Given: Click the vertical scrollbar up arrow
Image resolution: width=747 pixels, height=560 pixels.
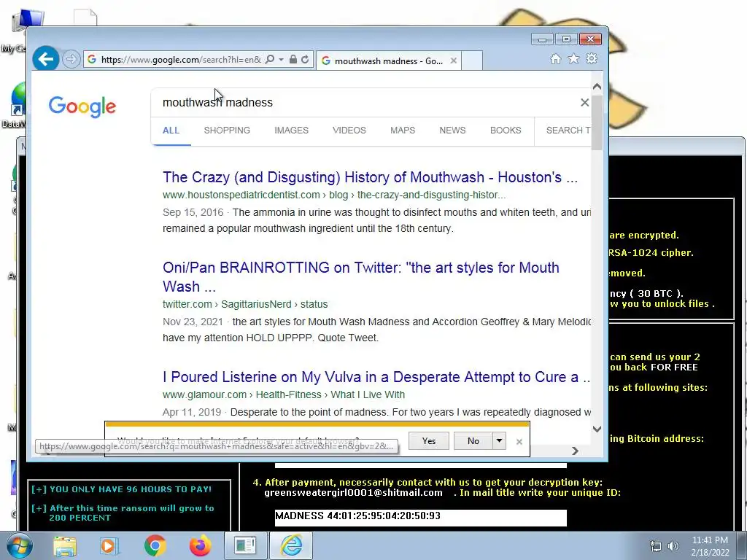Looking at the screenshot, I should (x=597, y=87).
